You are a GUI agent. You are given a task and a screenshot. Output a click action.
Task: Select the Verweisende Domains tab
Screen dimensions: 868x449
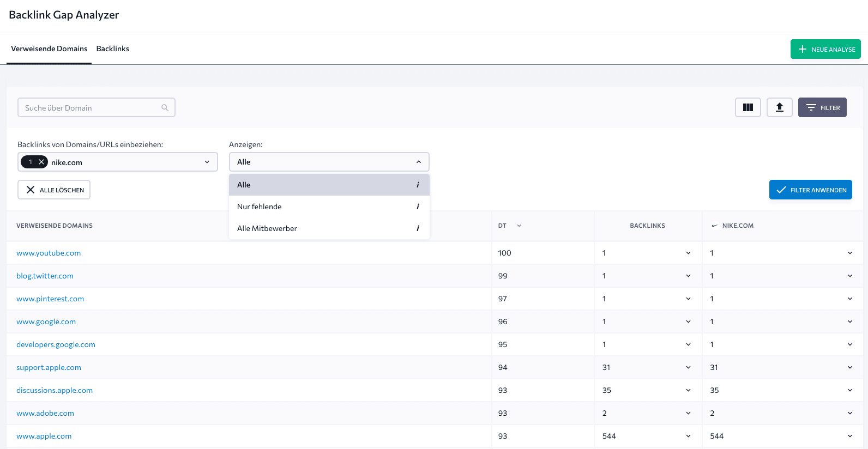[x=49, y=48]
